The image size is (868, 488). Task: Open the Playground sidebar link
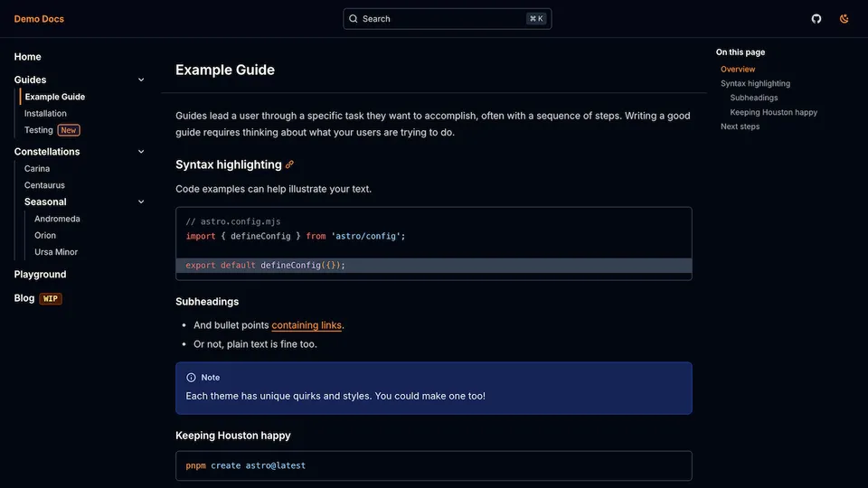[40, 275]
